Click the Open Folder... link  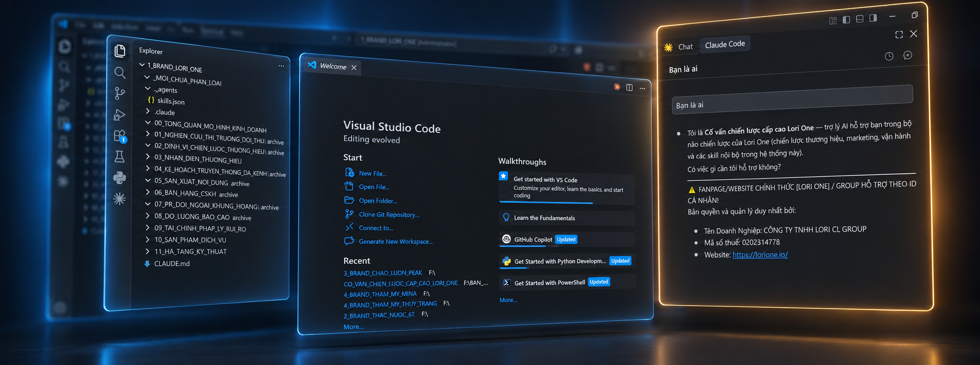click(x=378, y=201)
